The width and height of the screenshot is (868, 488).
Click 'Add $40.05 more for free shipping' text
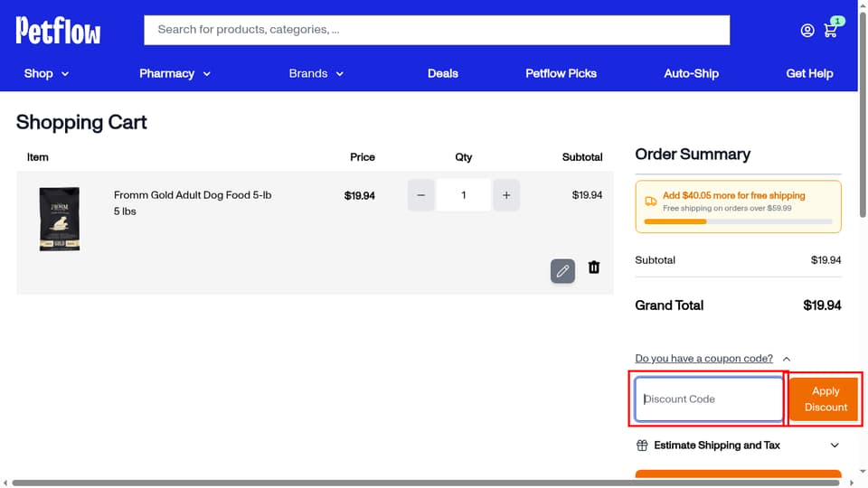pos(733,195)
